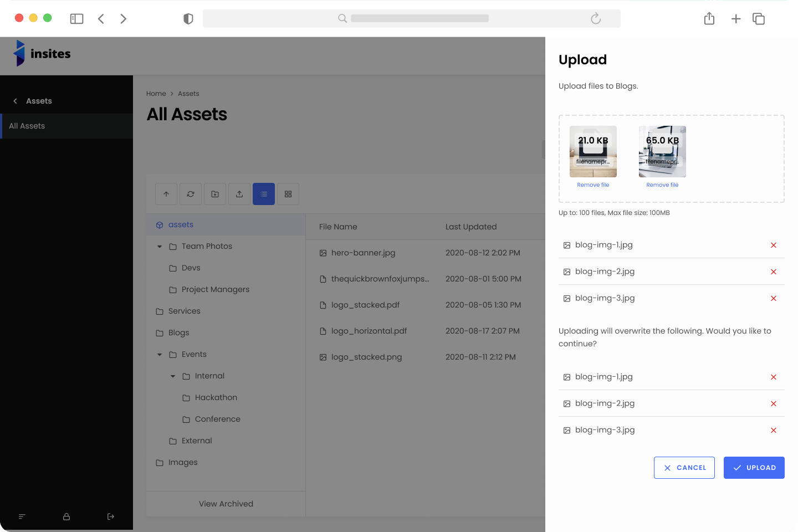Toggle the active list view button

coord(264,194)
